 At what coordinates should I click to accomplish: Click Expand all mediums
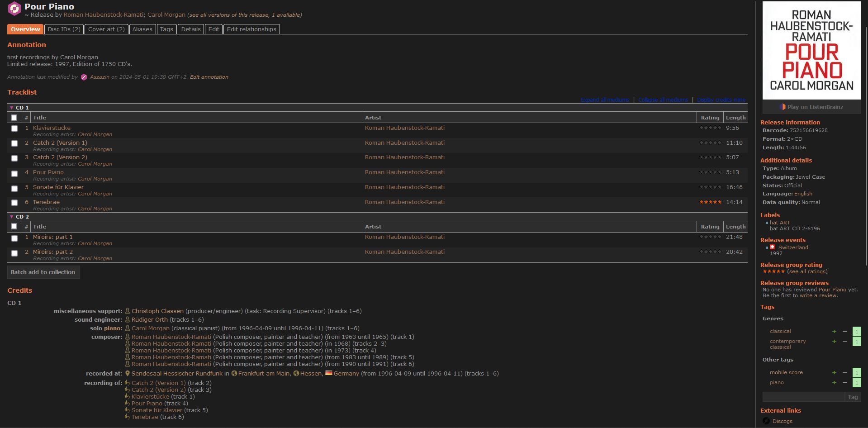[x=605, y=100]
